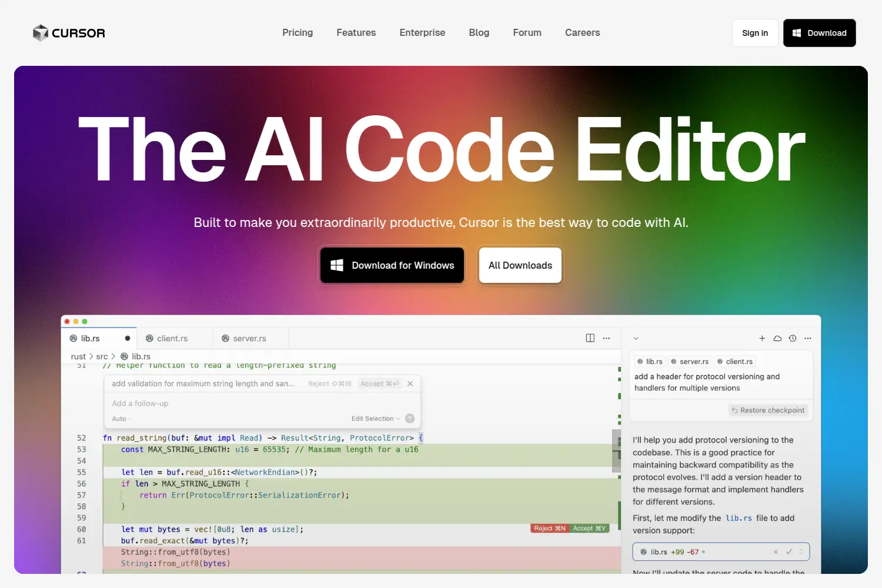Click the 'let mut bytes' code line
This screenshot has width=882, height=588.
tap(212, 529)
